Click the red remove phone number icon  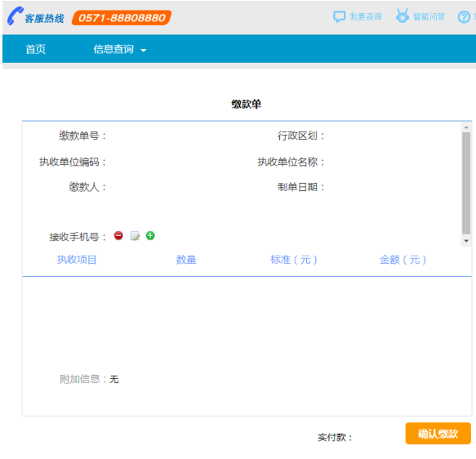(x=118, y=235)
